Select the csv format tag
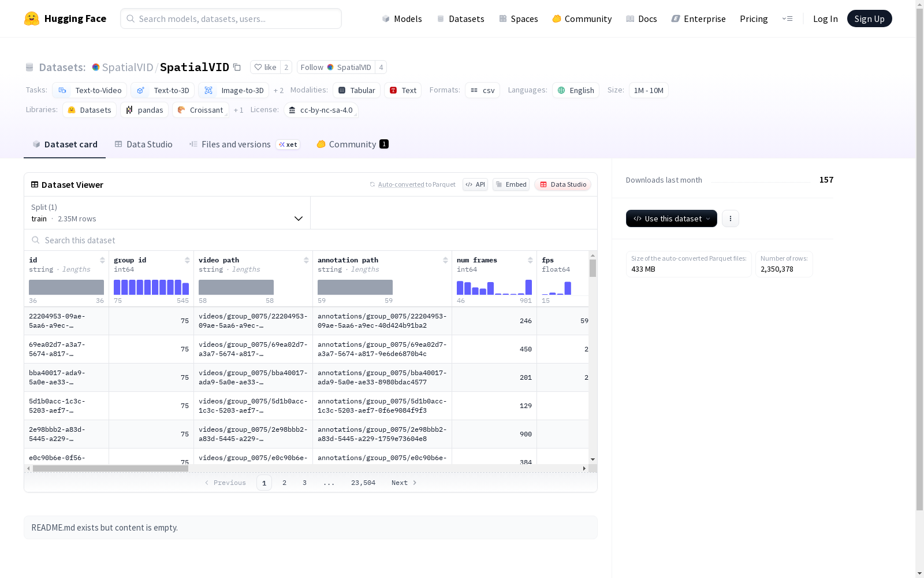Screen dimensions: 924x578 [x=482, y=90]
